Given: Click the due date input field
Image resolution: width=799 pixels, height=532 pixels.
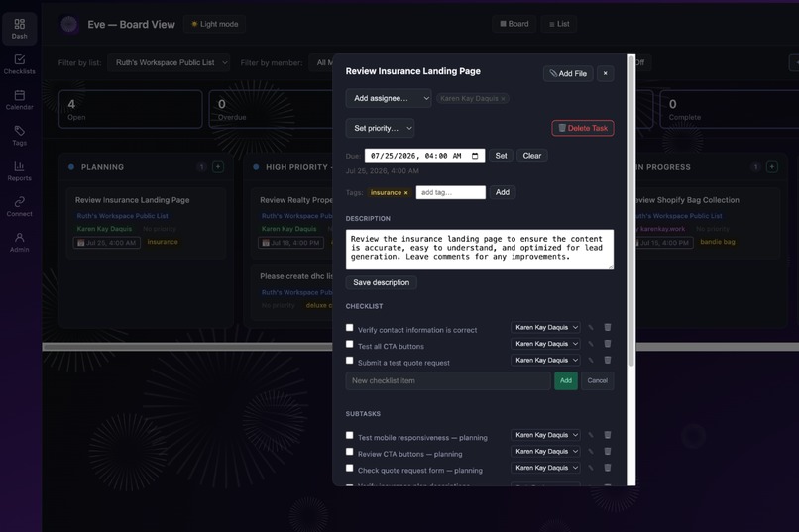Looking at the screenshot, I should (424, 156).
